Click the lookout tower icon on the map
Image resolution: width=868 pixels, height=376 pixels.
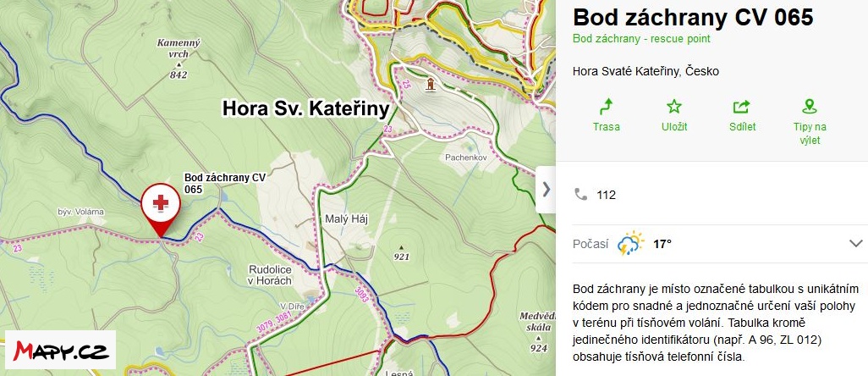431,85
